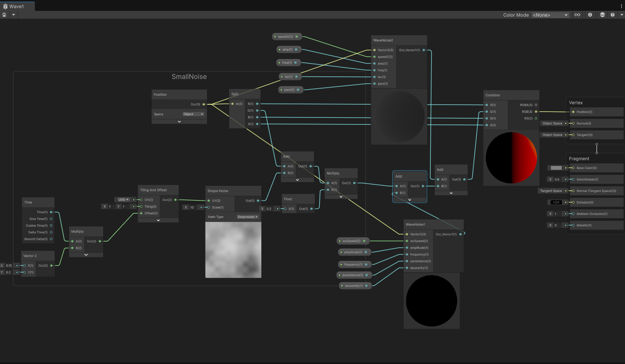625x364 pixels.
Task: Click the Smoothness value field showing 0.5
Action: 557,179
